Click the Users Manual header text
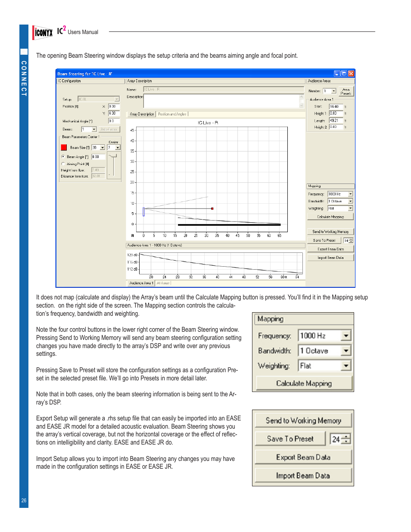This screenshot has width=411, height=532. click(83, 32)
